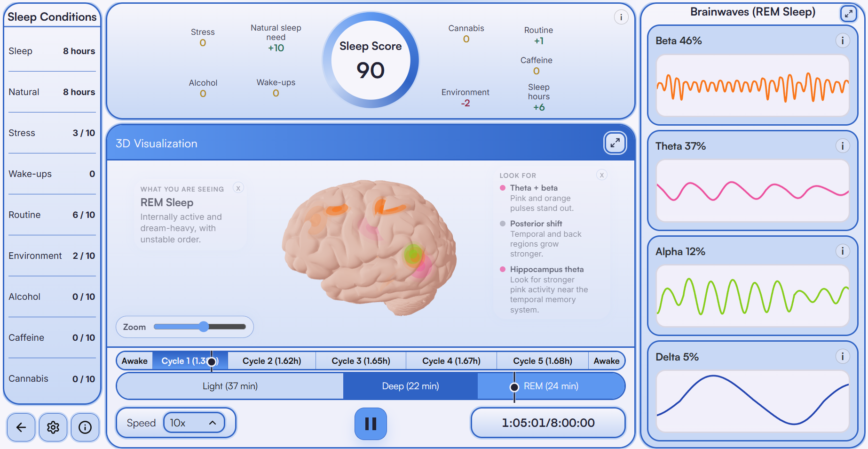This screenshot has width=868, height=449.
Task: Click the Natural 8 hours condition row
Action: pos(52,92)
